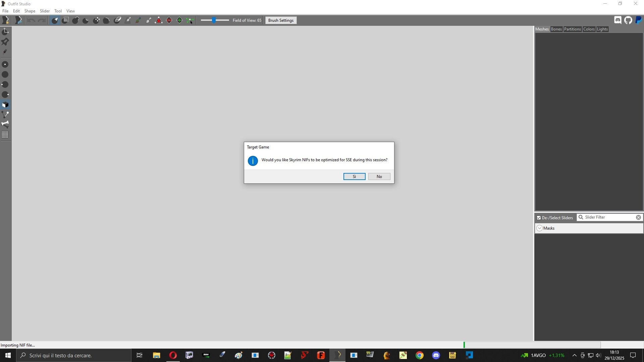Select the Inflate brush tool

(75, 20)
